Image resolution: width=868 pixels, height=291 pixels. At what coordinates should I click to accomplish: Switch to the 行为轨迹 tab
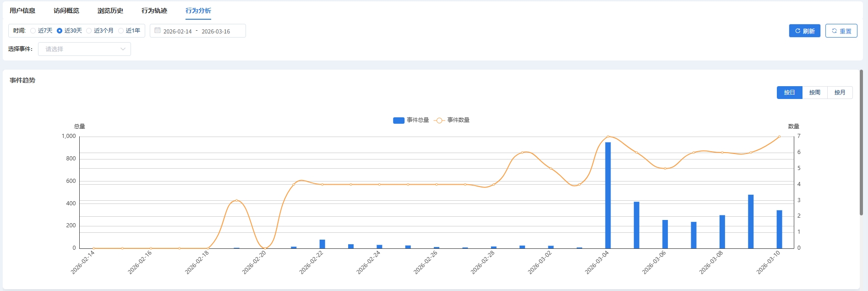coord(154,11)
